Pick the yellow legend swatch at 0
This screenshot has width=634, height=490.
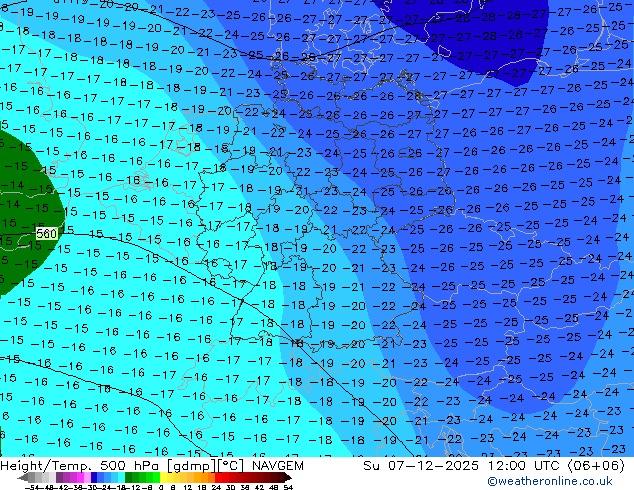pos(164,477)
